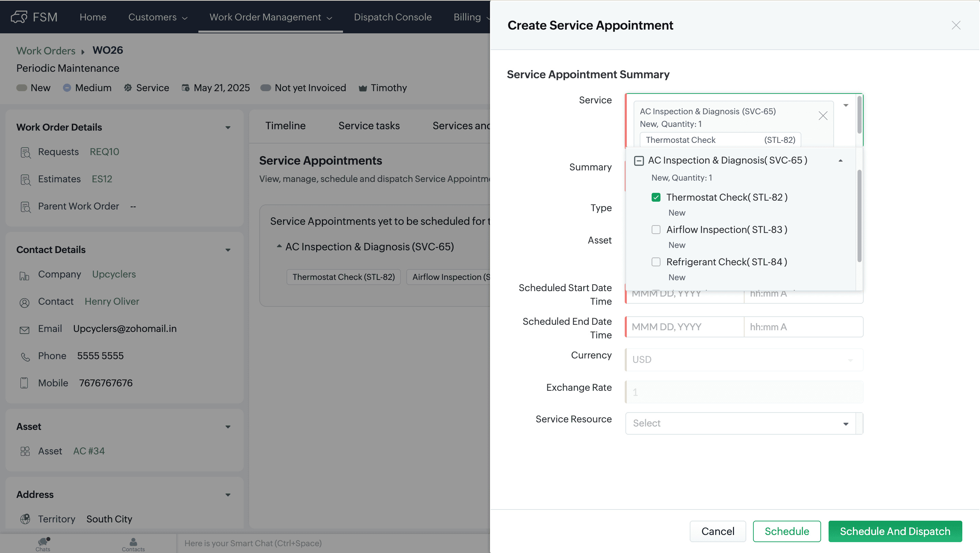980x553 pixels.
Task: Uncheck Thermostat Check (STL-82) checkbox
Action: click(656, 197)
